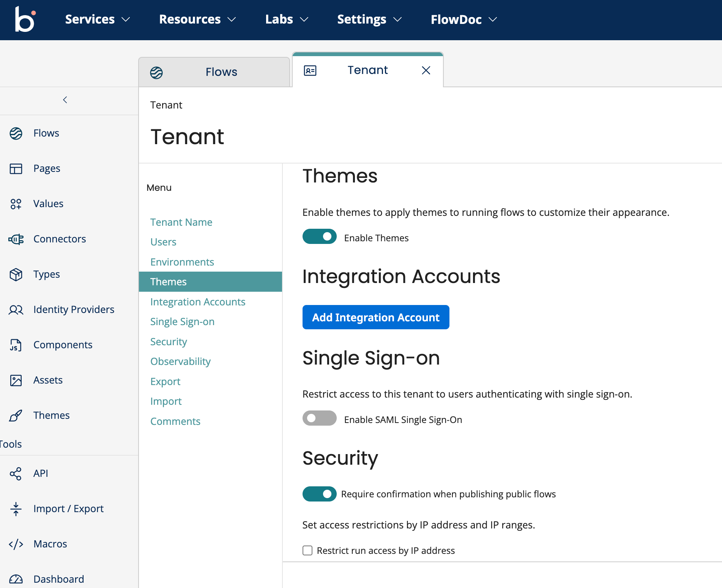Open Themes paintbrush icon in sidebar
The width and height of the screenshot is (722, 588).
pyautogui.click(x=16, y=415)
